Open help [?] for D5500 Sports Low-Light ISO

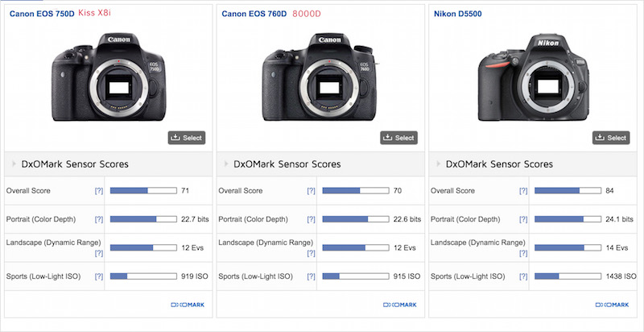tap(523, 276)
